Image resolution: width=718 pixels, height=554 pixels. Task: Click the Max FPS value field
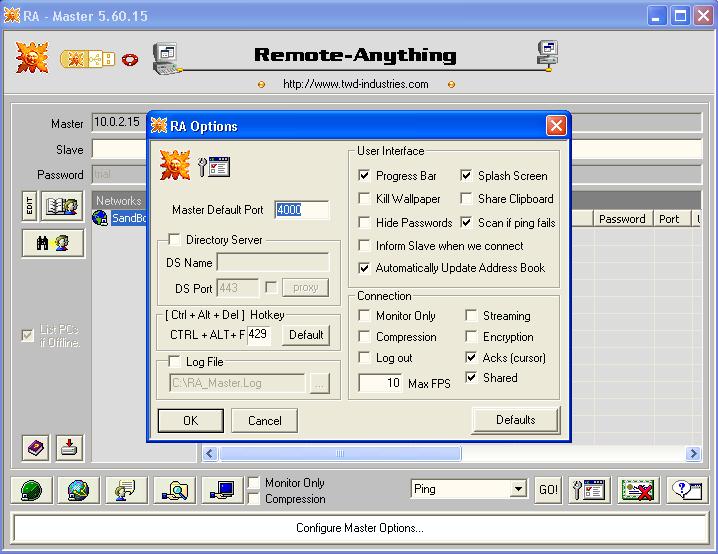point(380,383)
